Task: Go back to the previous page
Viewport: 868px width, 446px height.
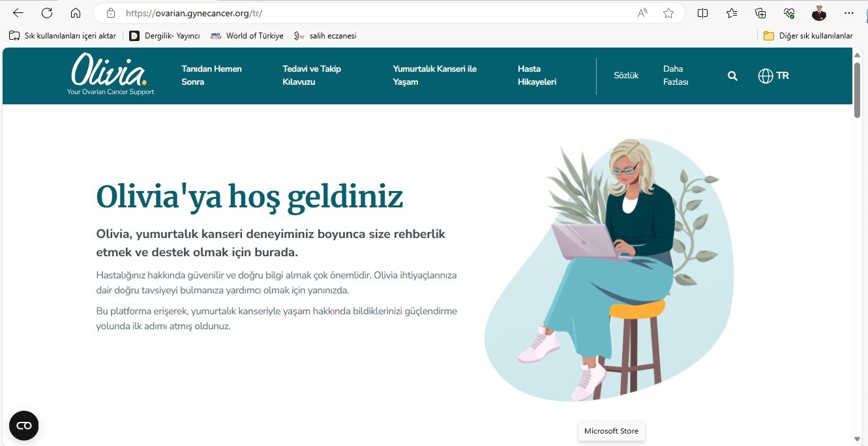Action: [x=18, y=13]
